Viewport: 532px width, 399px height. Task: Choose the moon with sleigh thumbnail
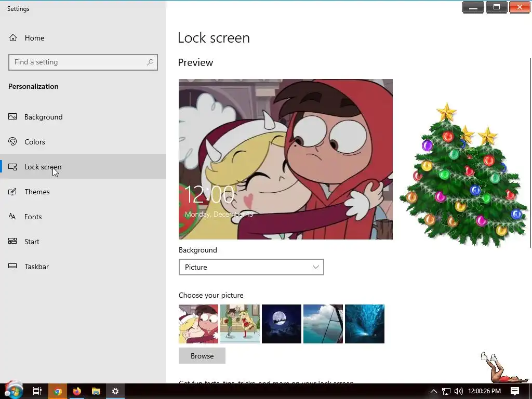281,324
